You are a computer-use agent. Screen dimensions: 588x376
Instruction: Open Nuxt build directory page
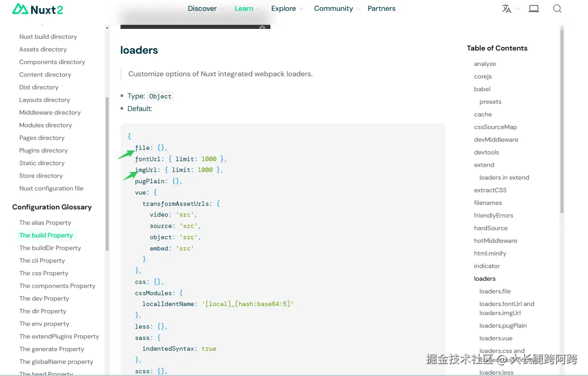coord(48,37)
